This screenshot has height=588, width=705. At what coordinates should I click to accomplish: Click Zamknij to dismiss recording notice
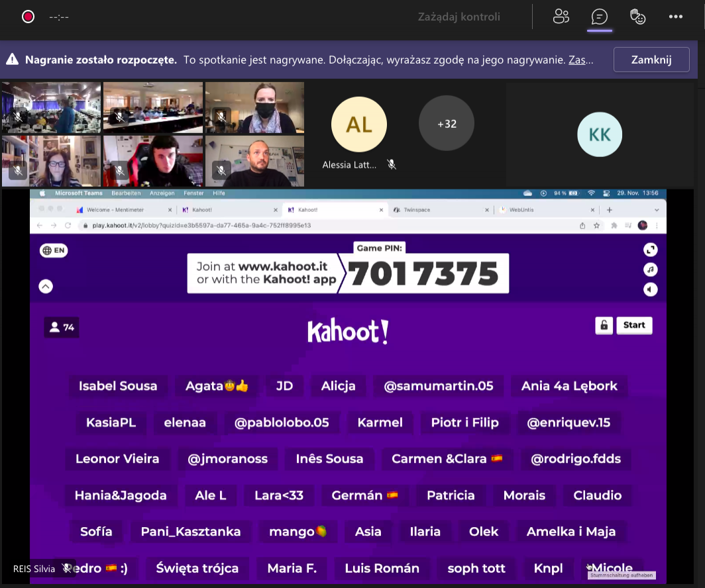[651, 60]
